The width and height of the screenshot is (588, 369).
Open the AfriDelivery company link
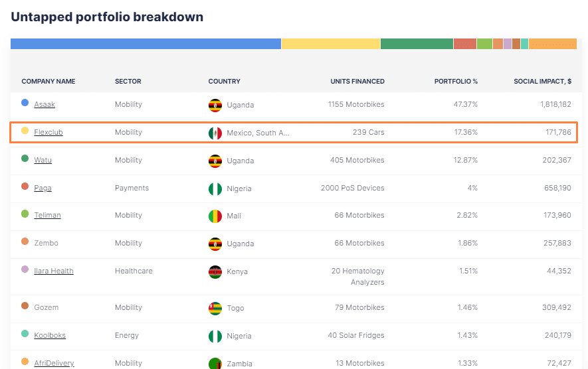pyautogui.click(x=54, y=363)
